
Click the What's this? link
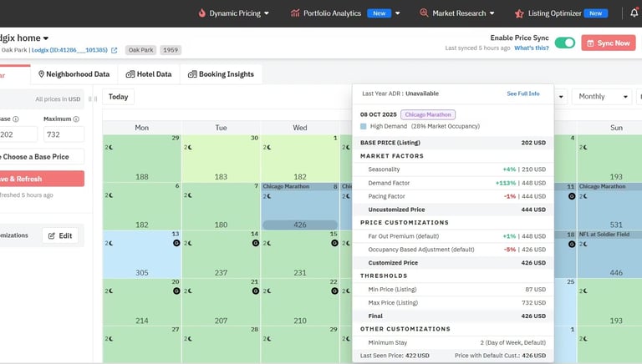click(x=532, y=48)
